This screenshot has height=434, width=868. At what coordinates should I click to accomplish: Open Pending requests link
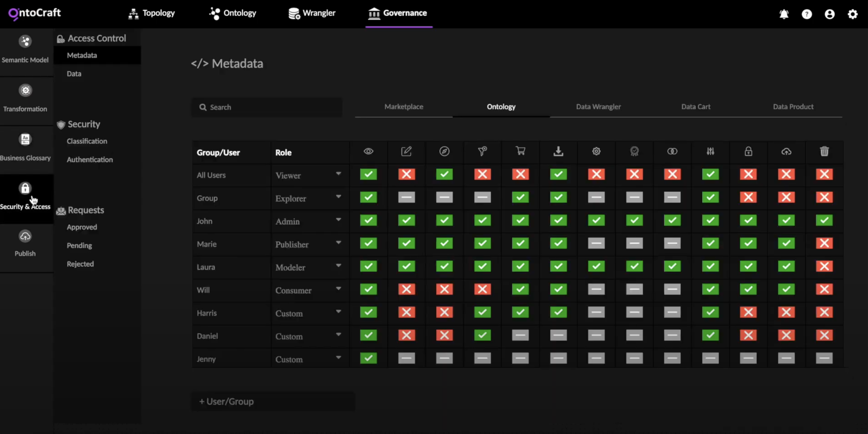(x=79, y=246)
